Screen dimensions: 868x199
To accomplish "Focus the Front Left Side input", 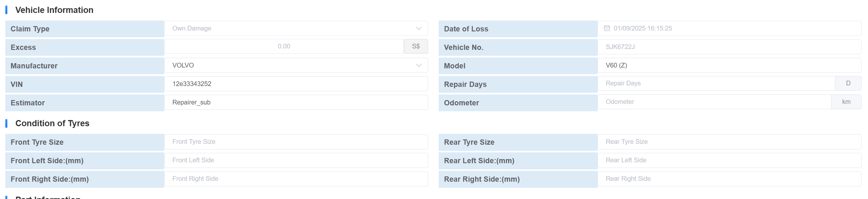I will tap(296, 160).
